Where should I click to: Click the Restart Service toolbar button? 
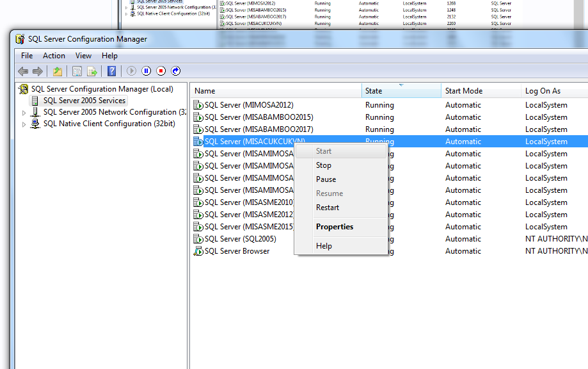tap(176, 71)
